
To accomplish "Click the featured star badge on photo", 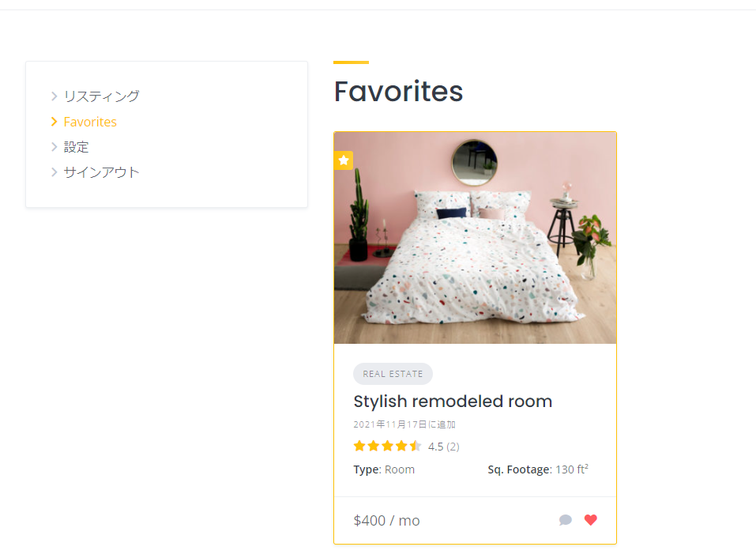I will 344,160.
